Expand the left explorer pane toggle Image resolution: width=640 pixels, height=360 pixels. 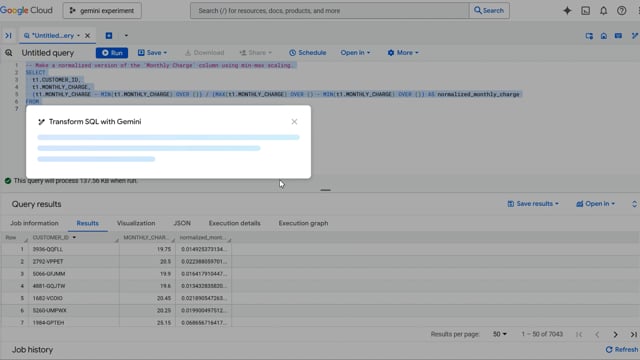click(8, 36)
